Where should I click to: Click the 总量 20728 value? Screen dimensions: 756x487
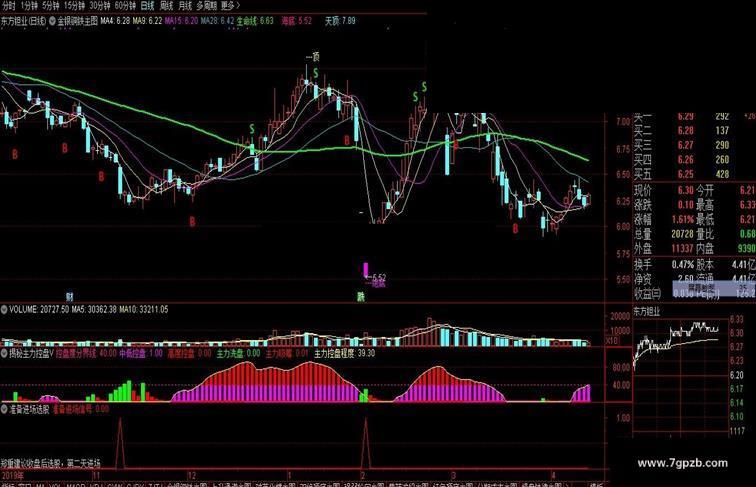click(682, 234)
